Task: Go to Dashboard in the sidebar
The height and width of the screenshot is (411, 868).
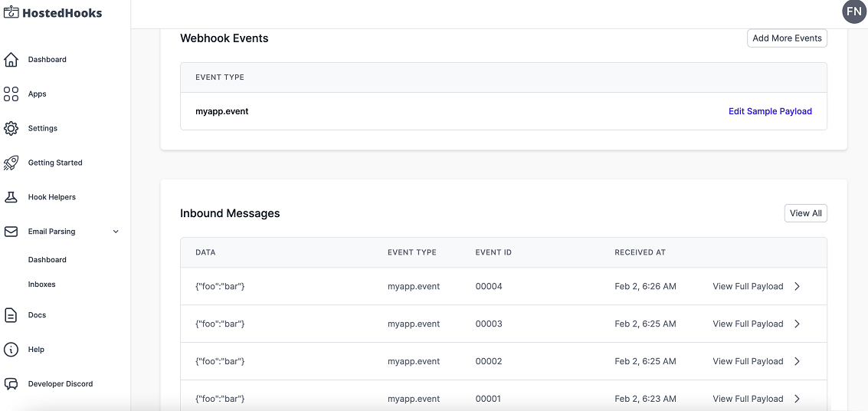Action: pyautogui.click(x=47, y=59)
